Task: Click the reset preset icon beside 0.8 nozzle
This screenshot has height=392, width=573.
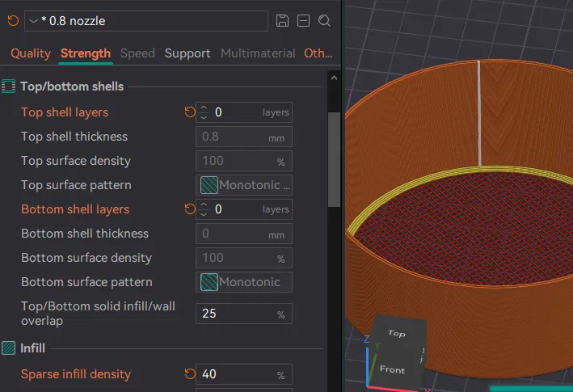Action: 13,20
